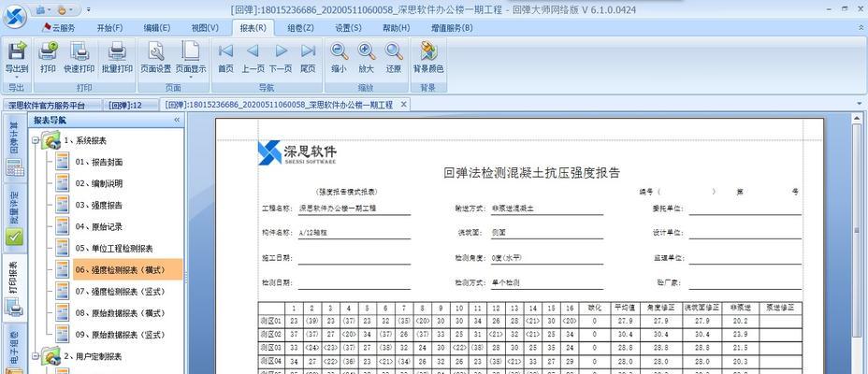Collapse the 报表导航 panel chevron
The height and width of the screenshot is (374, 868).
[x=177, y=120]
